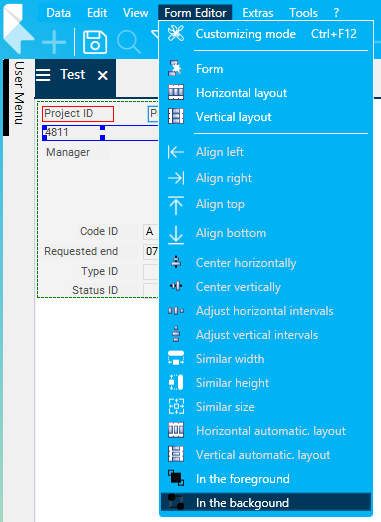The height and width of the screenshot is (522, 381).
Task: Choose Horizontal layout menu entry text
Action: tap(242, 93)
